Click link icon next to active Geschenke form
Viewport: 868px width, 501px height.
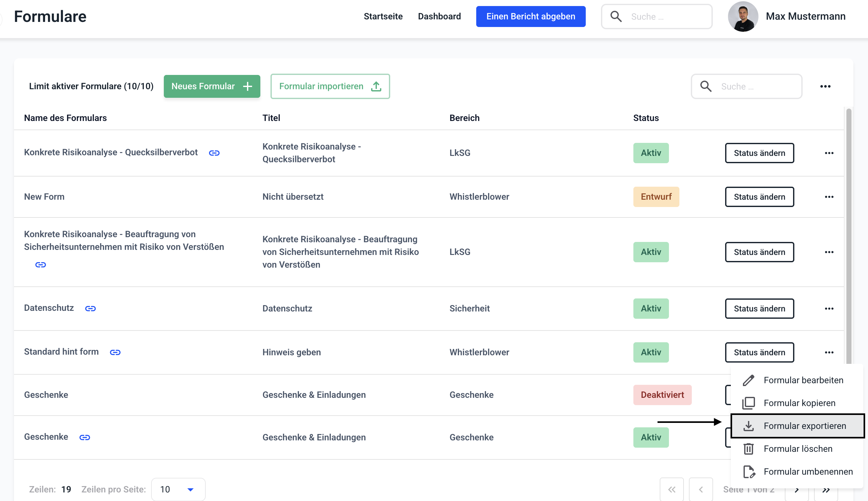click(x=85, y=437)
